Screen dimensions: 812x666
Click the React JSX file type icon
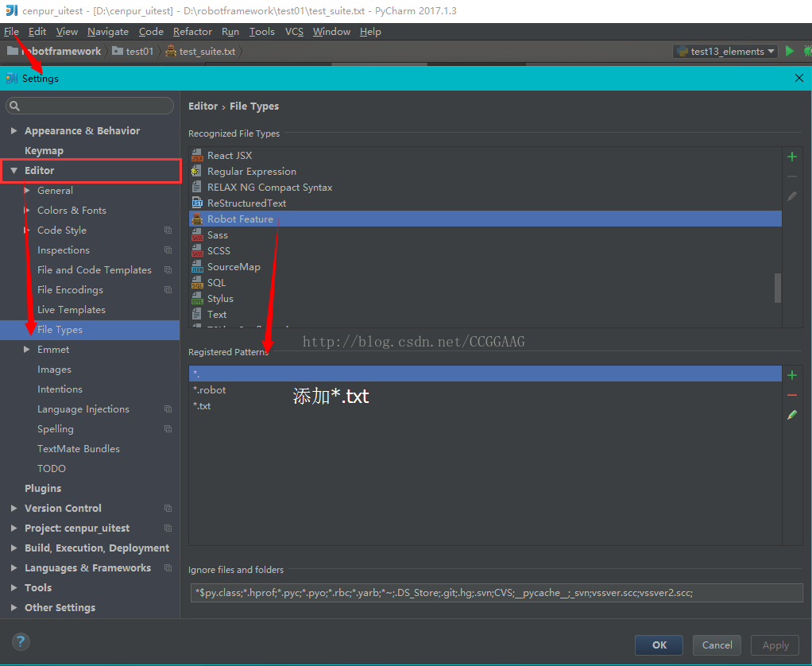[197, 155]
